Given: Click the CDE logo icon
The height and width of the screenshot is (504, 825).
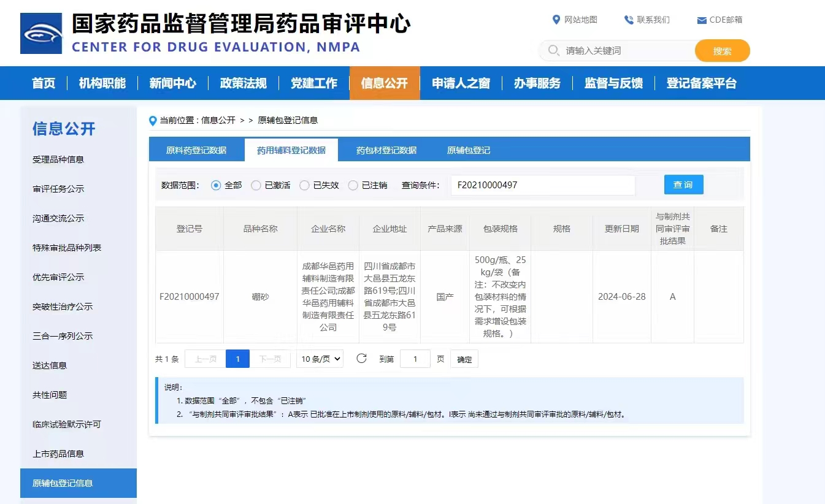Looking at the screenshot, I should click(x=41, y=33).
